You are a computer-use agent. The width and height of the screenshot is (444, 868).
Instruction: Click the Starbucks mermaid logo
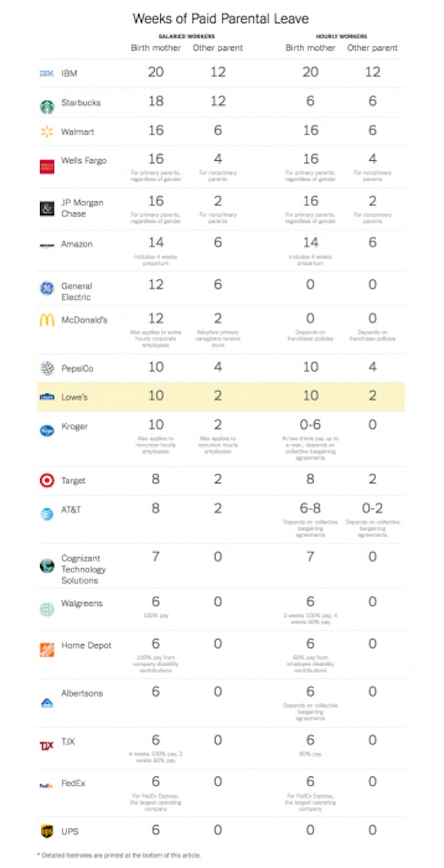pyautogui.click(x=46, y=106)
